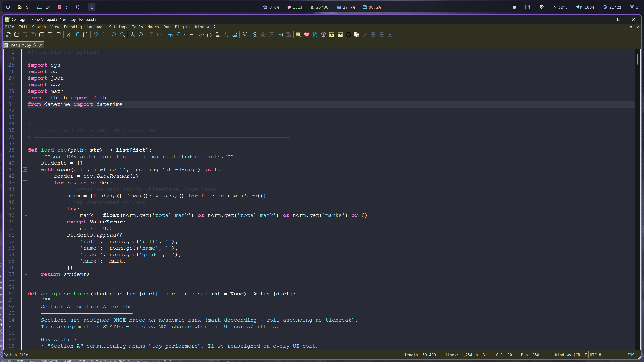Click the add new tab plus button
The image size is (644, 362).
623,27
